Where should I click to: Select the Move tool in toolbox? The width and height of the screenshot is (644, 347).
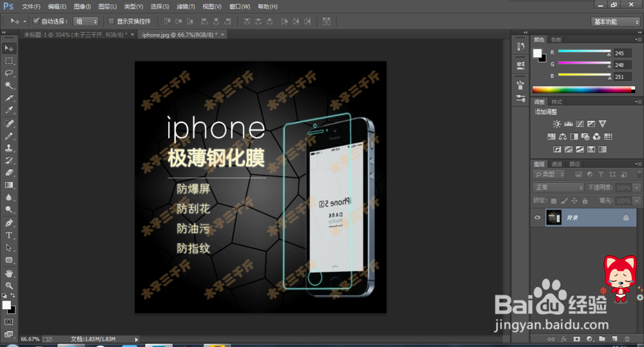pyautogui.click(x=8, y=48)
